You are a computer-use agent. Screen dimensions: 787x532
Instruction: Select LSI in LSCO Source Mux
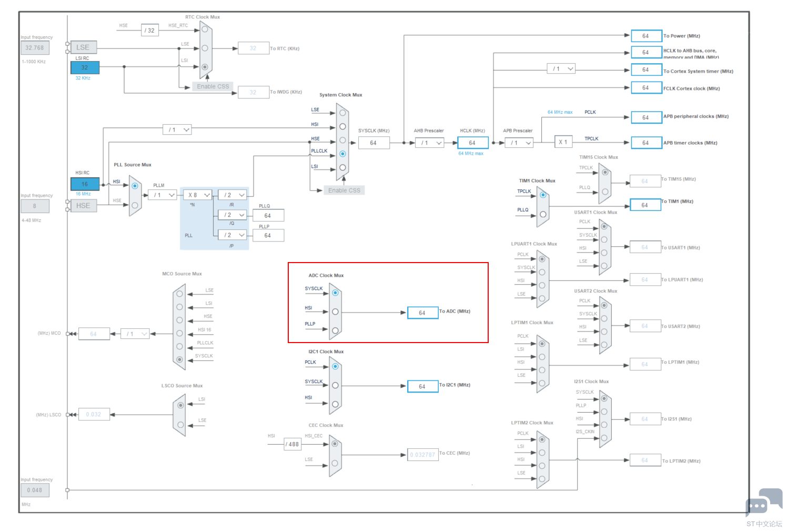tap(180, 405)
